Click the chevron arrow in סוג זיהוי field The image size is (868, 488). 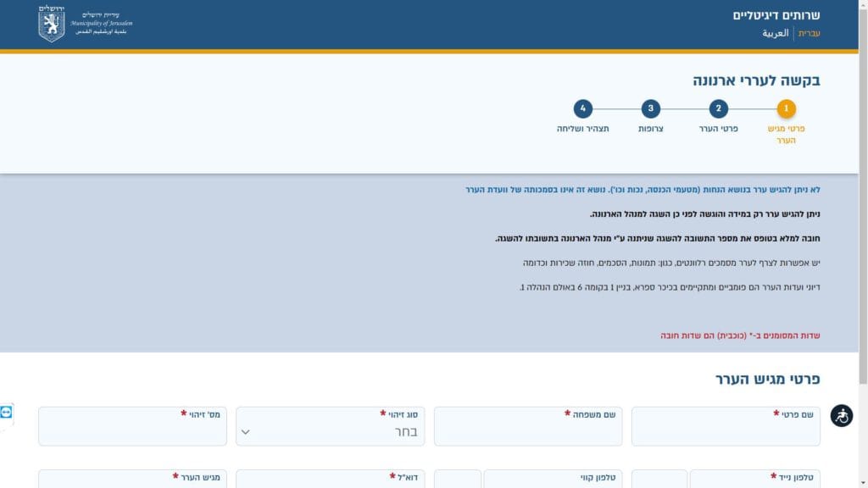[x=246, y=431]
